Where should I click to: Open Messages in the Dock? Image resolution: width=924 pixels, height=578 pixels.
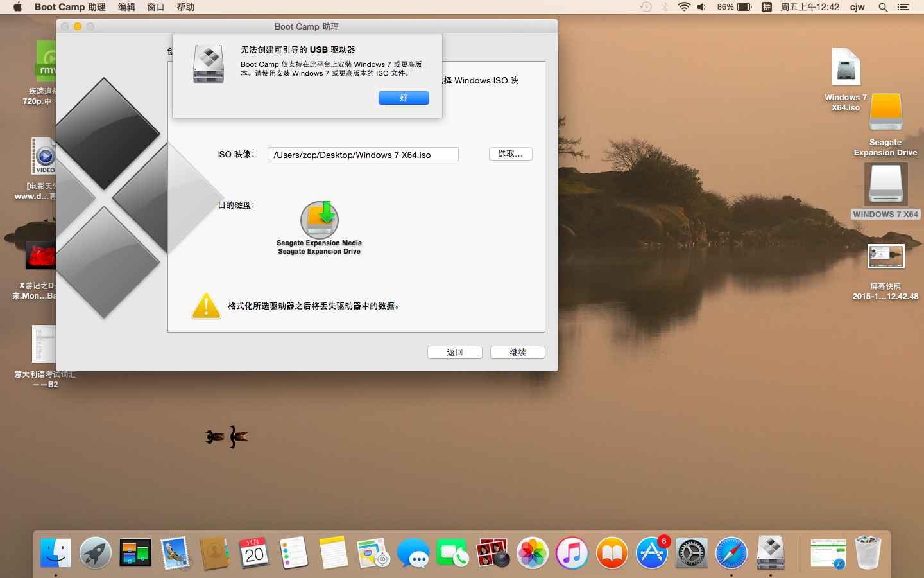click(413, 552)
